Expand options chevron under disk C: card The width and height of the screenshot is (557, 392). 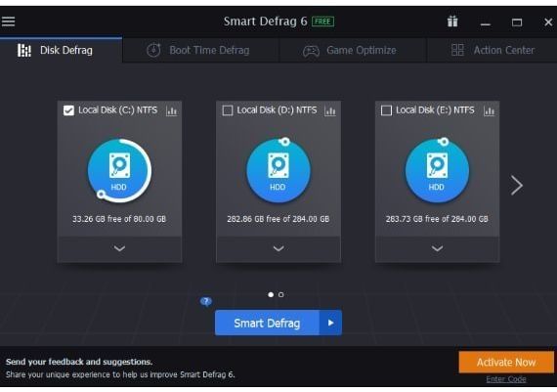click(x=120, y=248)
